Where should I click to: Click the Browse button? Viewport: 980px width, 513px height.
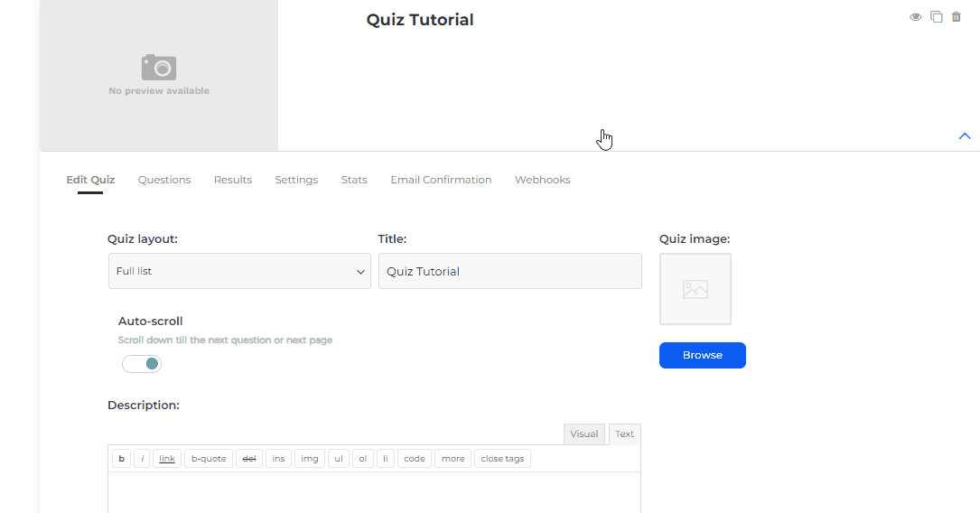pyautogui.click(x=702, y=355)
